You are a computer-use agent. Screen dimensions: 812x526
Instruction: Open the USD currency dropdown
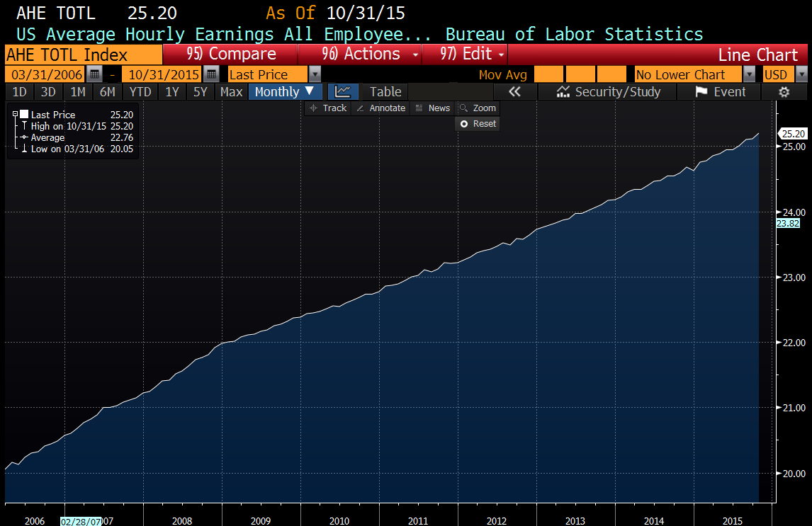(x=801, y=74)
